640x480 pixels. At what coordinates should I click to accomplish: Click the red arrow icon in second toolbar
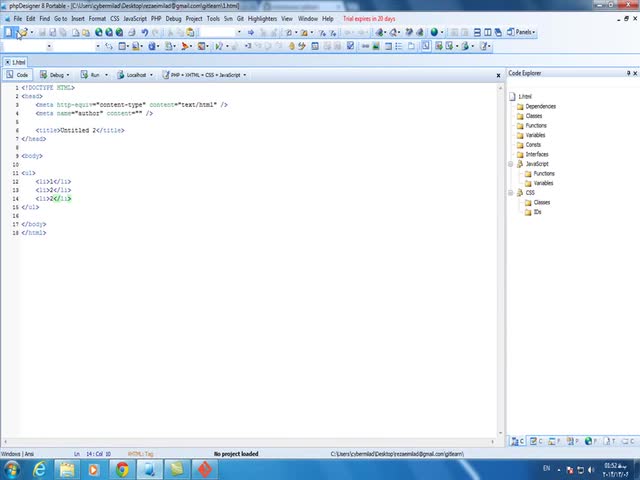pyautogui.click(x=185, y=46)
